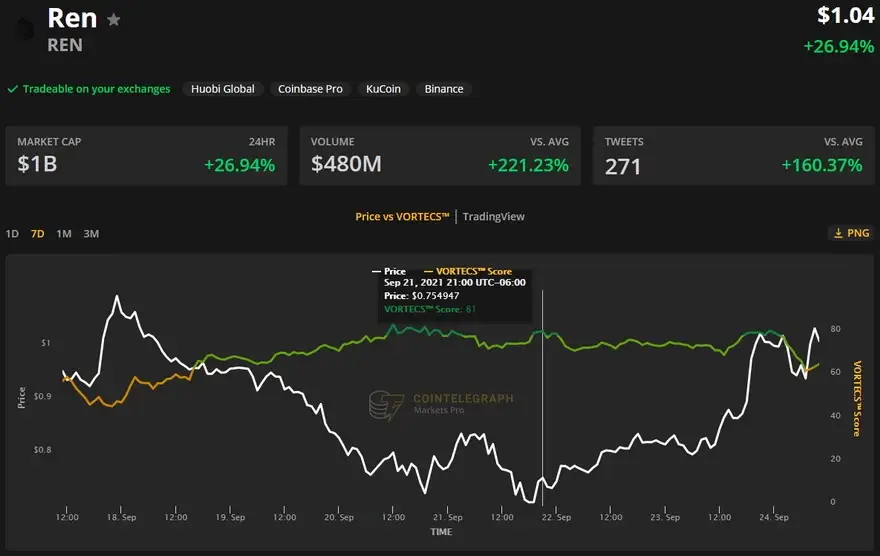The height and width of the screenshot is (556, 880).
Task: Select the 1M time range
Action: coord(64,234)
